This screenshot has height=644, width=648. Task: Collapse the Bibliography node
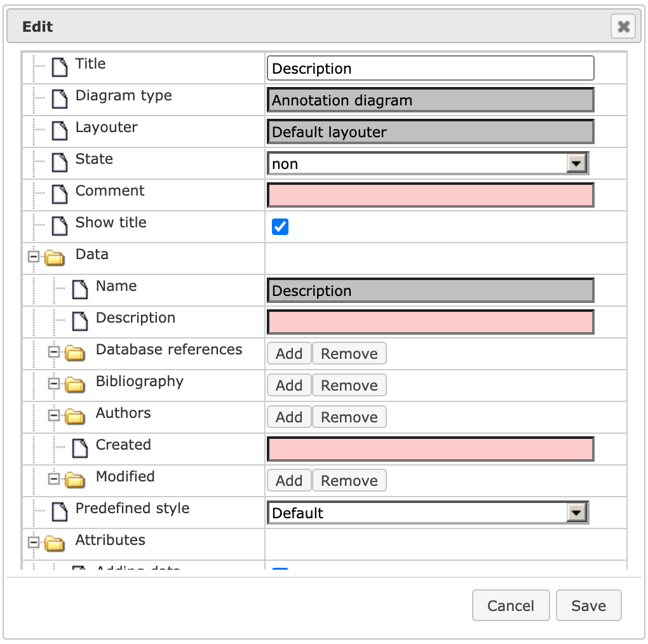[x=54, y=384]
